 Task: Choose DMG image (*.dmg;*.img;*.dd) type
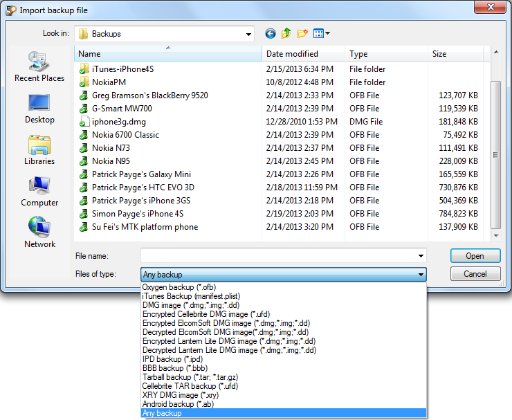[284, 305]
